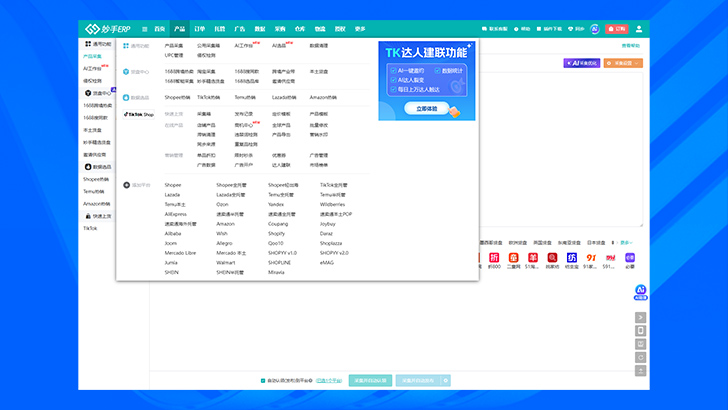Click the red 羊 51 site icon
Viewport: 728px width, 410px height.
[533, 258]
